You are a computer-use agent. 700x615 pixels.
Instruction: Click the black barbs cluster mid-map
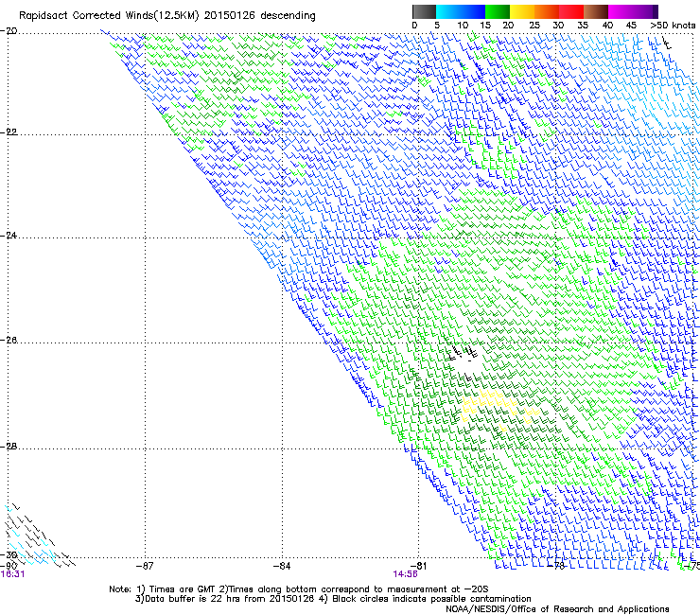pos(464,352)
